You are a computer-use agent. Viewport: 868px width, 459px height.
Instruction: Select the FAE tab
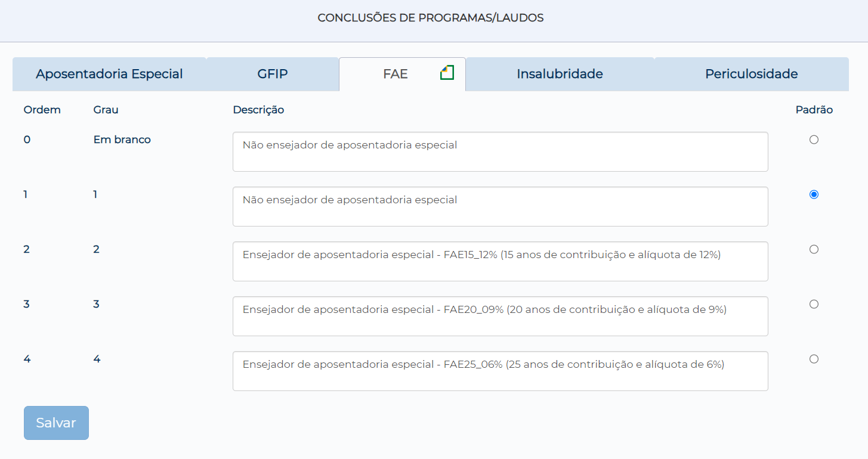point(396,75)
